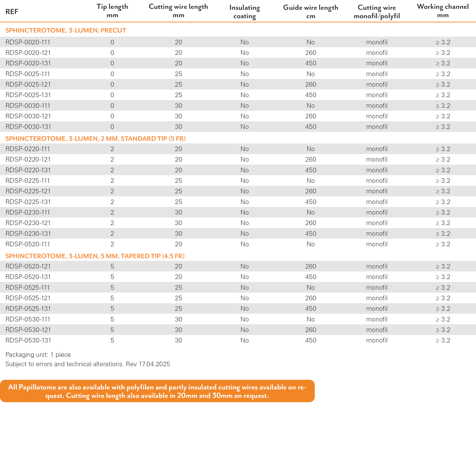Image resolution: width=476 pixels, height=459 pixels.
Task: Click reference RDSP-0530-131
Action: (28, 340)
